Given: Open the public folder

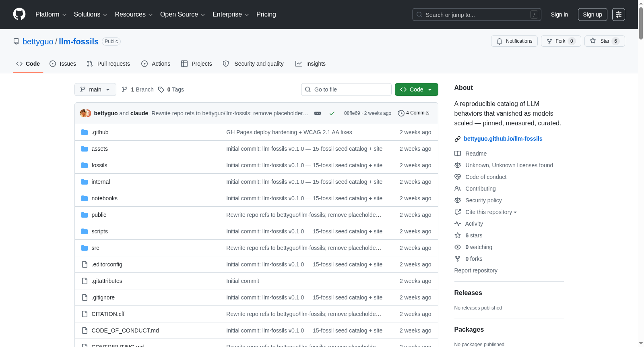Looking at the screenshot, I should (x=99, y=215).
